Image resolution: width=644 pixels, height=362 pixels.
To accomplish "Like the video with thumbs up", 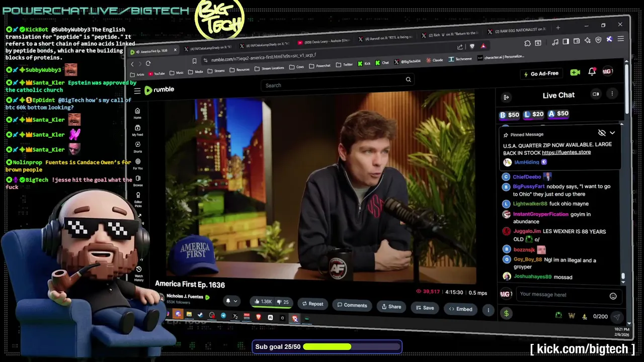I will click(x=263, y=302).
